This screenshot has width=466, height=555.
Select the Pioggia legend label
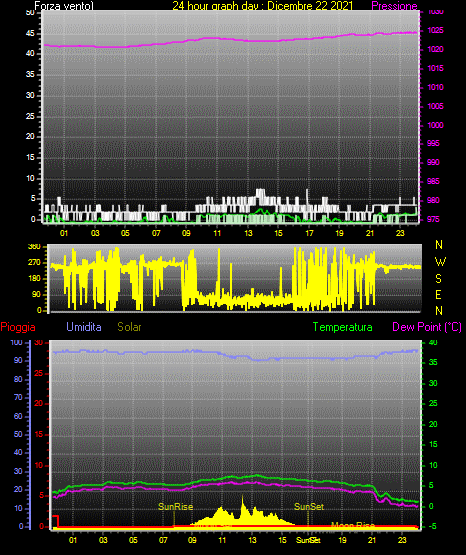tap(18, 327)
